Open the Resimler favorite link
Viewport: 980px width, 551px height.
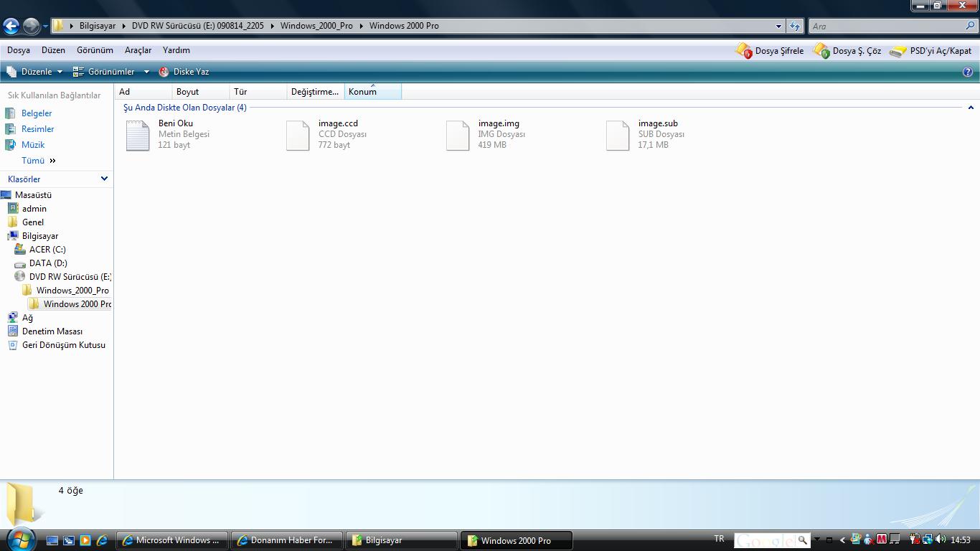(x=37, y=129)
